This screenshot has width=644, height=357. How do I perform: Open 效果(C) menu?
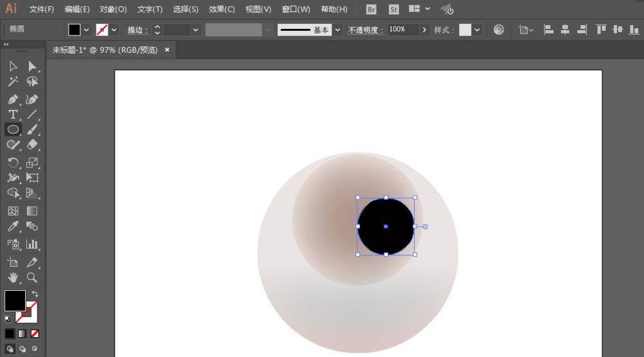222,9
